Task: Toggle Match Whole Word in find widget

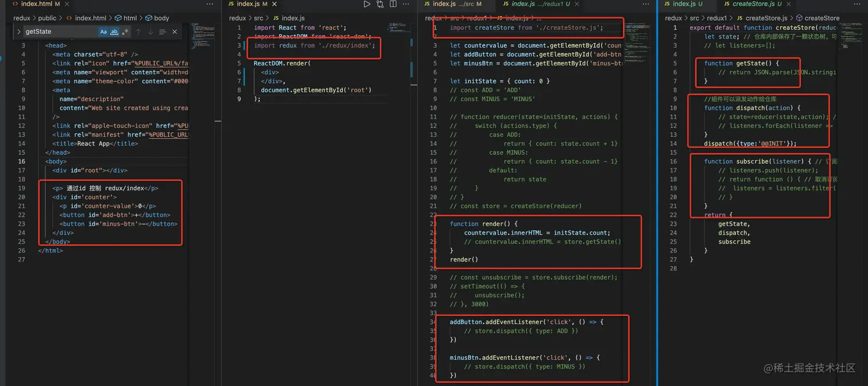Action: 114,32
